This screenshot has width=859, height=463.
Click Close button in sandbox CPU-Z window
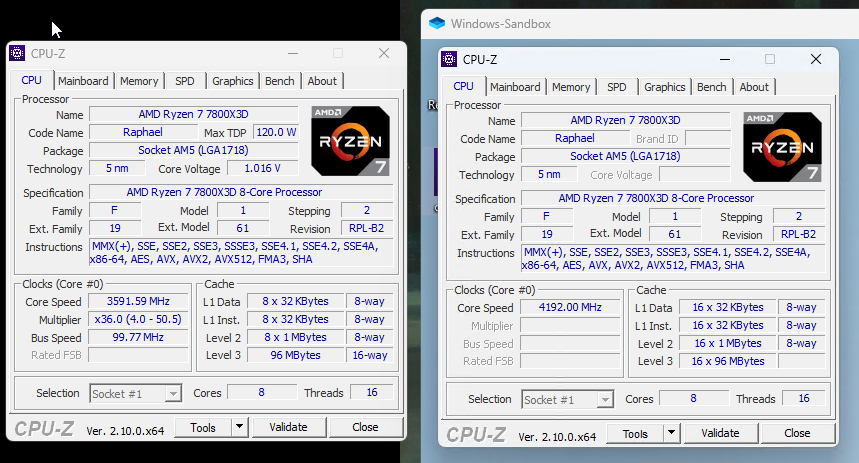(x=797, y=433)
